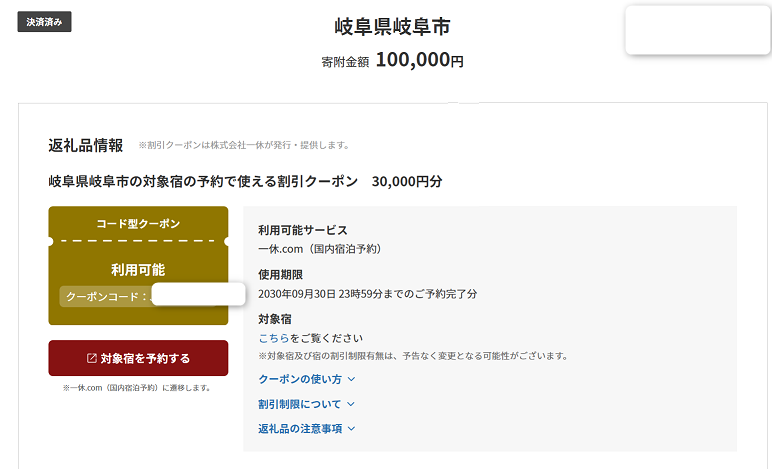Viewport: 772px width, 469px height.
Task: Open the こちら link for eligible lodgings
Action: click(274, 338)
